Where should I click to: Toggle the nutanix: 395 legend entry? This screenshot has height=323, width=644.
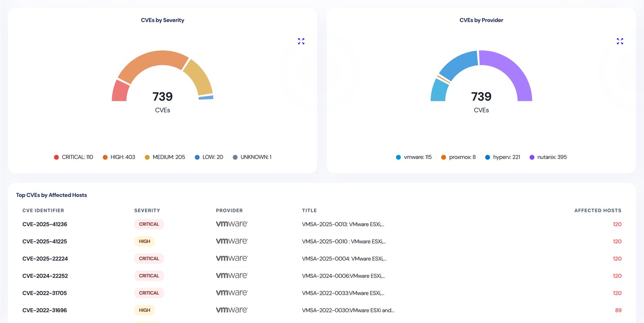pos(548,157)
